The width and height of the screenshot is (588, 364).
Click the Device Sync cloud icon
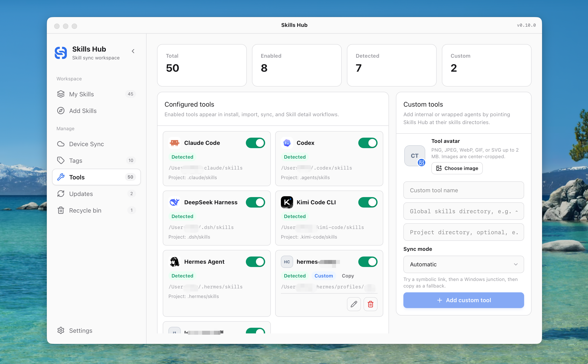click(61, 144)
